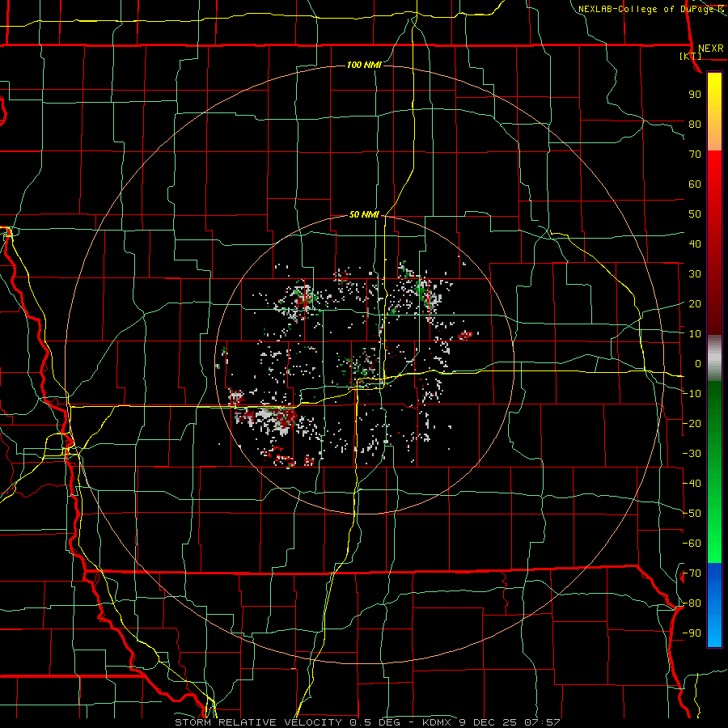Viewport: 728px width, 728px height.
Task: Click the "NEXR" label above the color scale
Action: pyautogui.click(x=710, y=49)
